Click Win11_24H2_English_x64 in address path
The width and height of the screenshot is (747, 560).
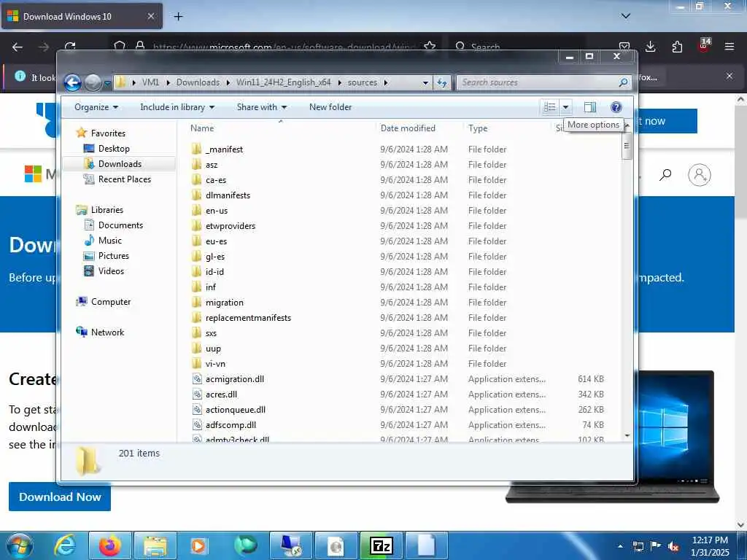[284, 82]
